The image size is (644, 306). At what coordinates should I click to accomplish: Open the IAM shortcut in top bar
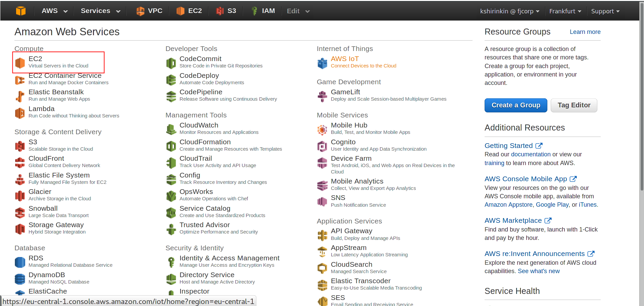[263, 11]
